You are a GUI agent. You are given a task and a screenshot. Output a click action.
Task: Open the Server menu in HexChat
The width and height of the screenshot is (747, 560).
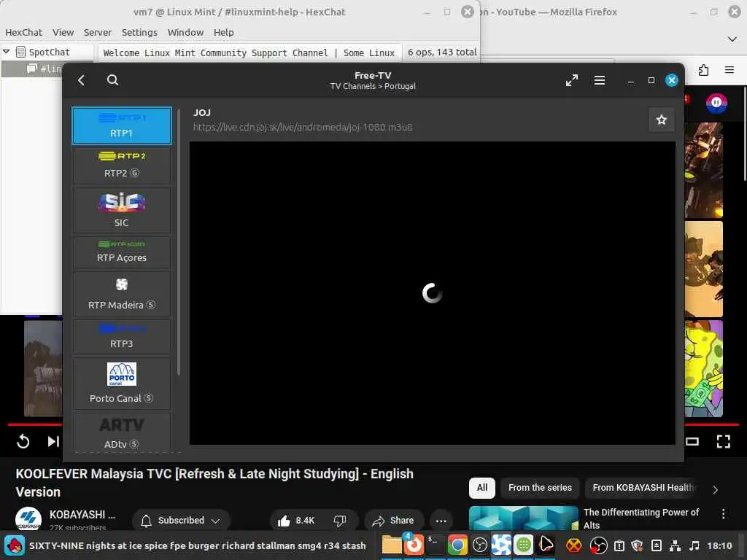(97, 32)
